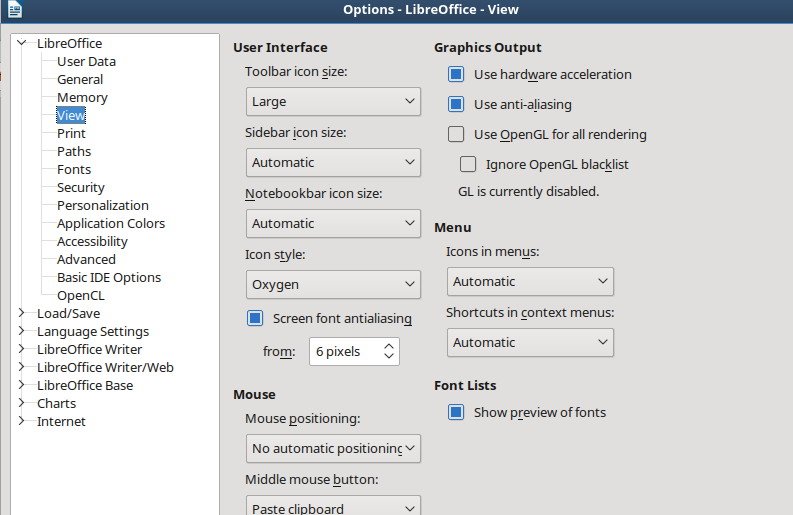The width and height of the screenshot is (793, 515).
Task: Click the antialiasing pixels spinner arrows
Action: coord(389,351)
